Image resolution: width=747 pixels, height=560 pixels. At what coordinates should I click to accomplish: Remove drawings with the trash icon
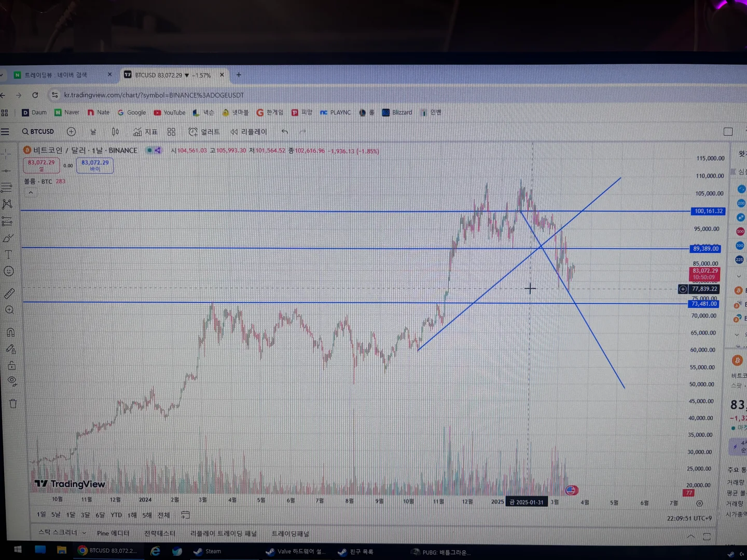click(13, 403)
